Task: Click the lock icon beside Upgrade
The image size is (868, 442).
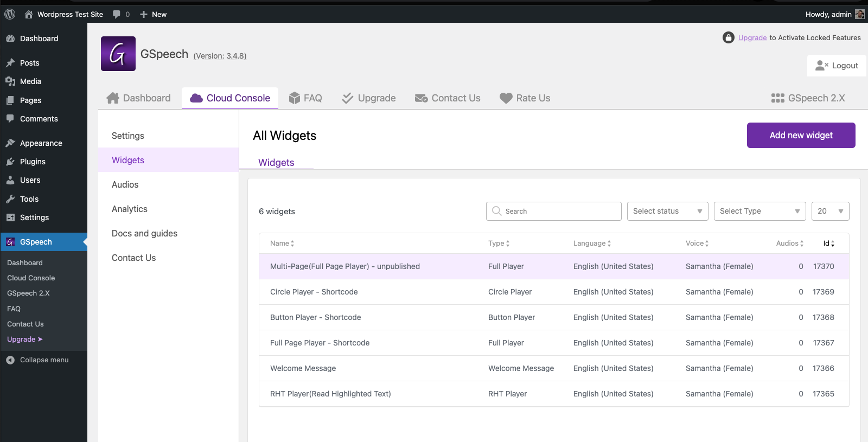Action: (x=729, y=37)
